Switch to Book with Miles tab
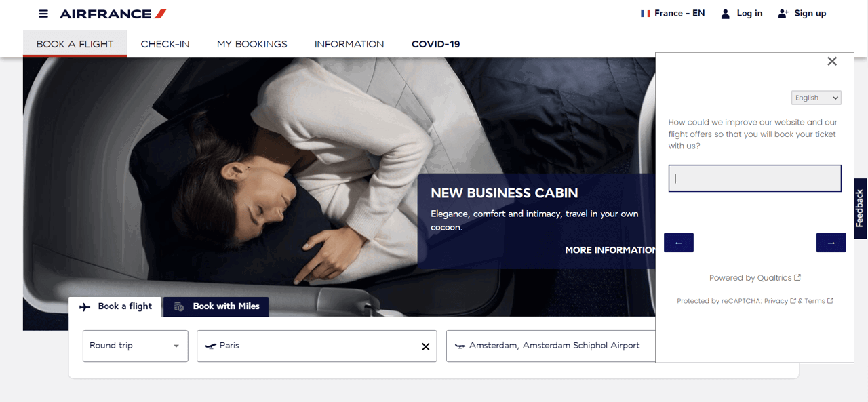The image size is (868, 402). click(216, 306)
